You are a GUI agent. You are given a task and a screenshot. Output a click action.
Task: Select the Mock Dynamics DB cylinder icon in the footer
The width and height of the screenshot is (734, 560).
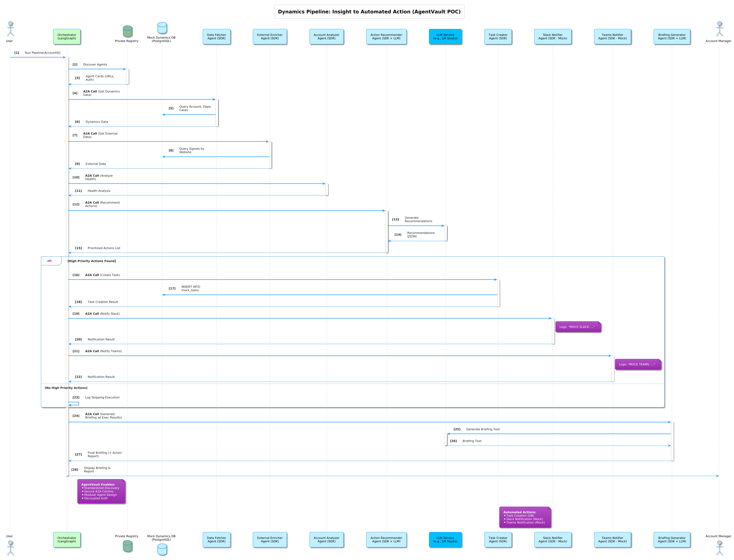[162, 549]
